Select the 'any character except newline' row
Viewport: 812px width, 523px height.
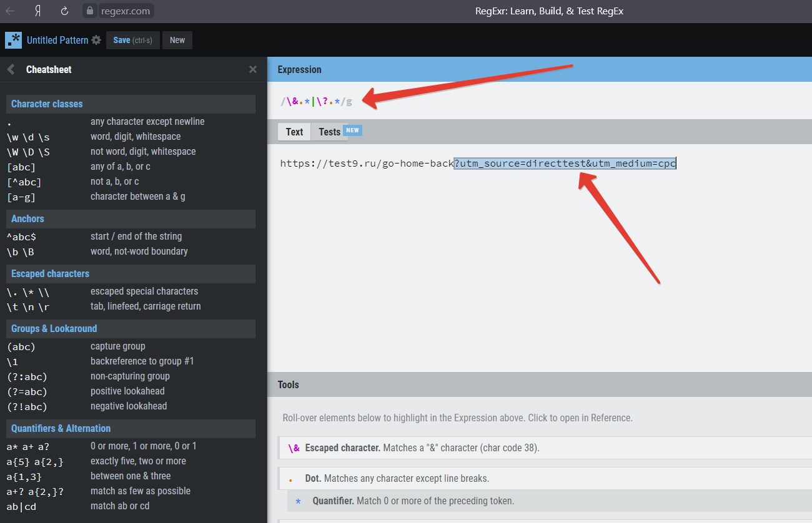131,122
